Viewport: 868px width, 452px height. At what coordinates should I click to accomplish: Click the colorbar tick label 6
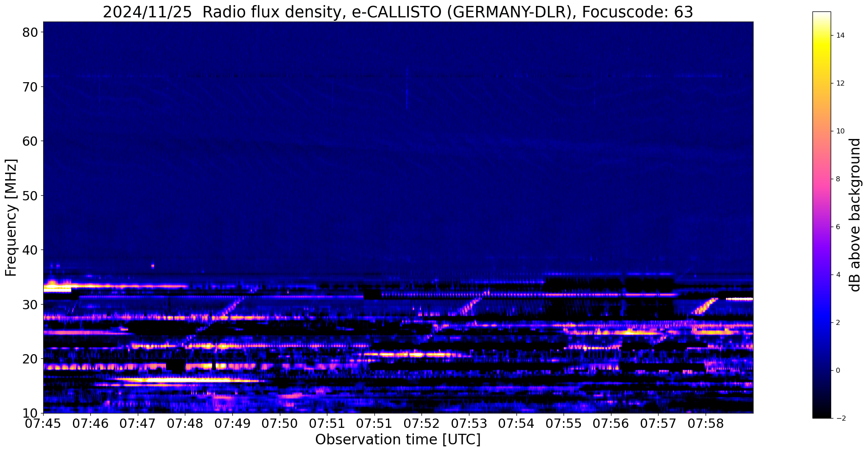pos(838,227)
